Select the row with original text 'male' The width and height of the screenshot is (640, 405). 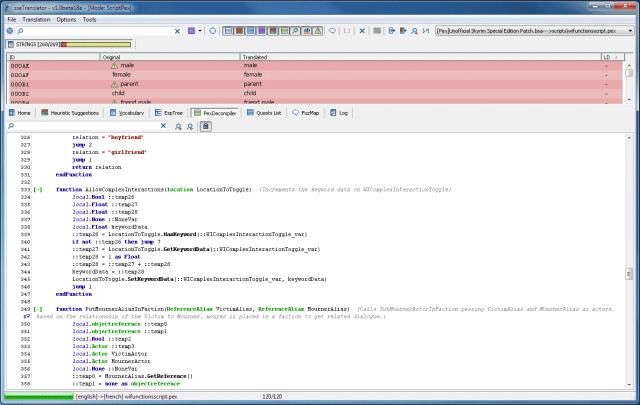point(316,65)
